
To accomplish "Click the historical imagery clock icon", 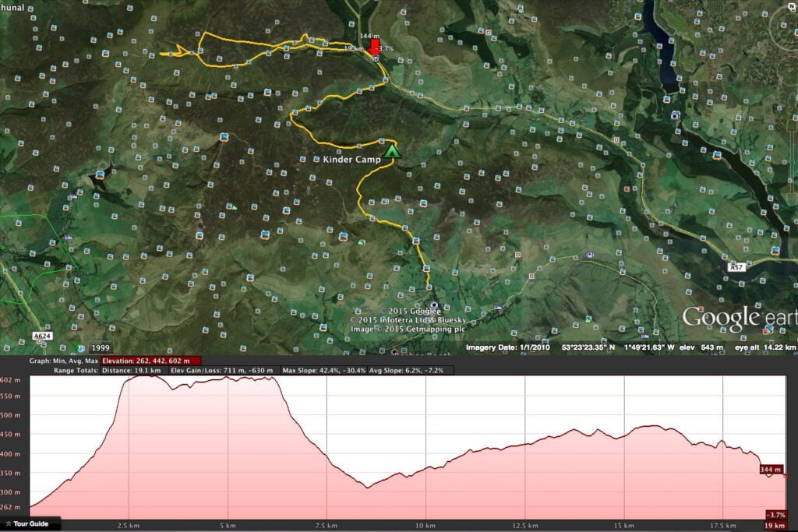I will pos(80,347).
